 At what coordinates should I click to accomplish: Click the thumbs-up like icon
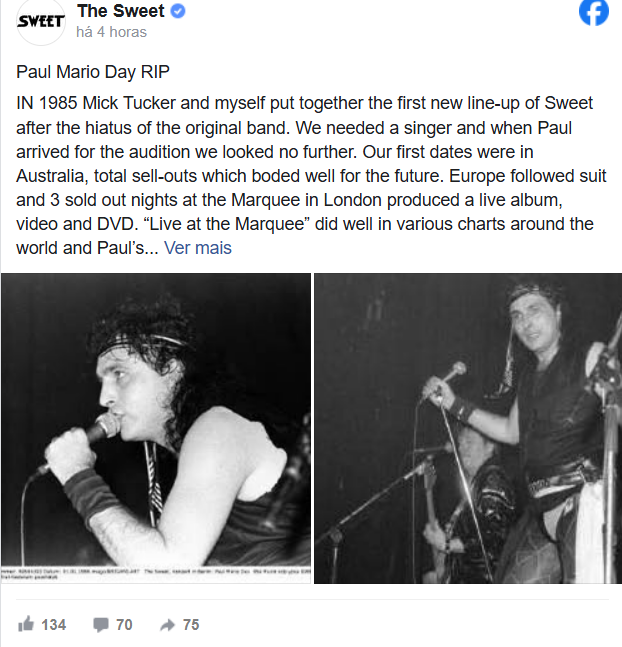pyautogui.click(x=26, y=624)
